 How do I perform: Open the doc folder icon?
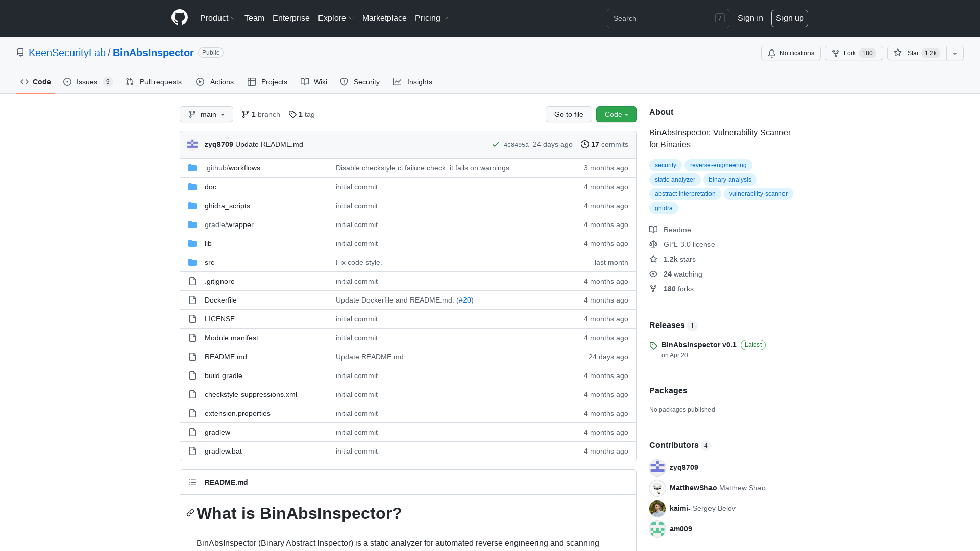pos(192,187)
